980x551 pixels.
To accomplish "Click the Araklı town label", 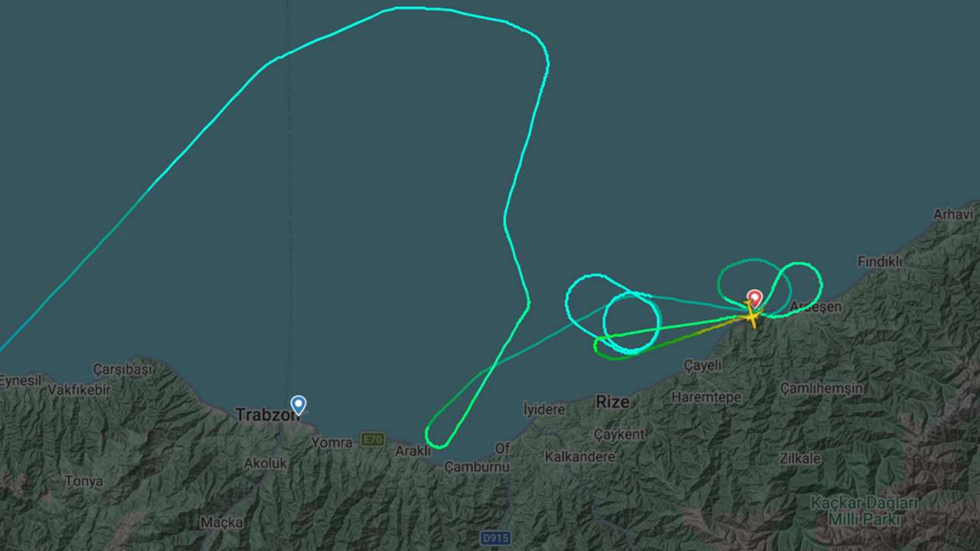I will point(413,451).
